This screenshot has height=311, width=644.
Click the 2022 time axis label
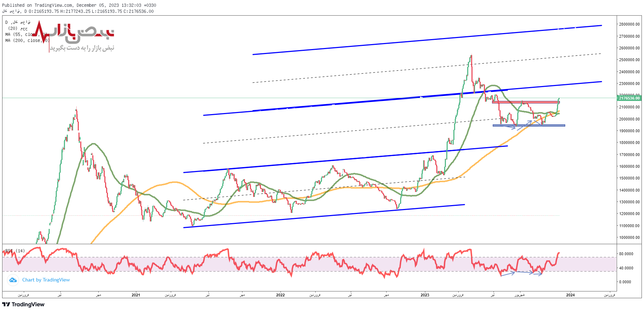(x=280, y=295)
